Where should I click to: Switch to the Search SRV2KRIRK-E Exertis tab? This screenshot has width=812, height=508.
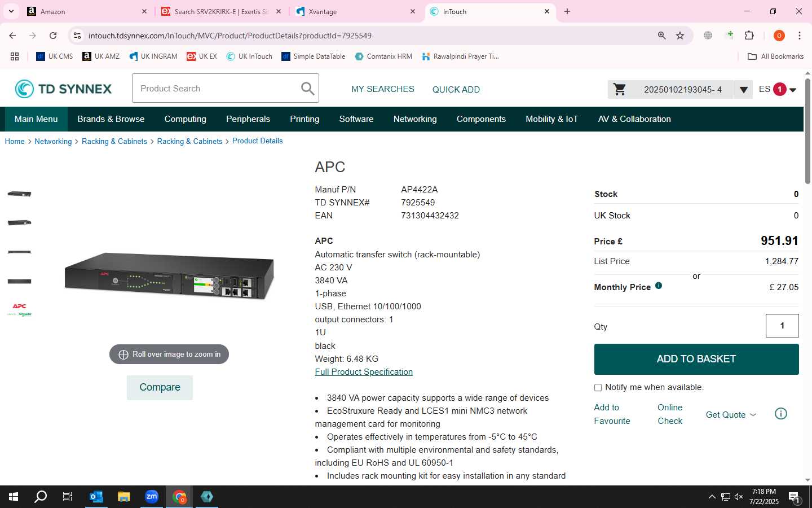coord(220,11)
